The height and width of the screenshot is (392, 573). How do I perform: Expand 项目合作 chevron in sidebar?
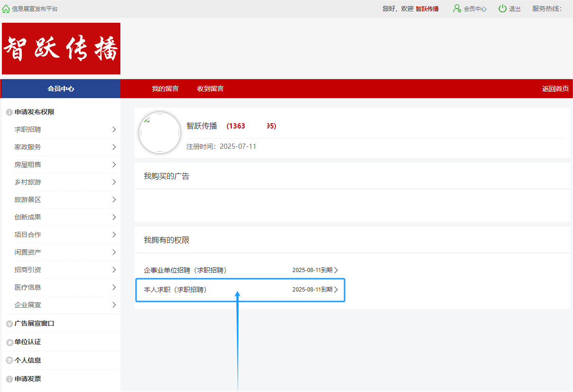pyautogui.click(x=114, y=235)
